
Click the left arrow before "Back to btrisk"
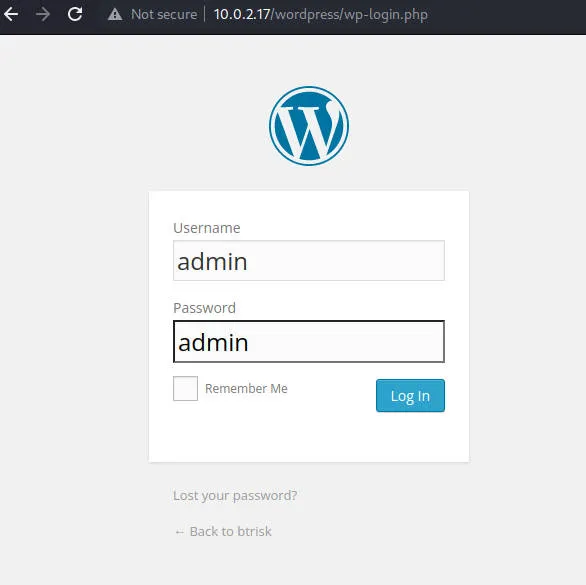click(x=179, y=532)
